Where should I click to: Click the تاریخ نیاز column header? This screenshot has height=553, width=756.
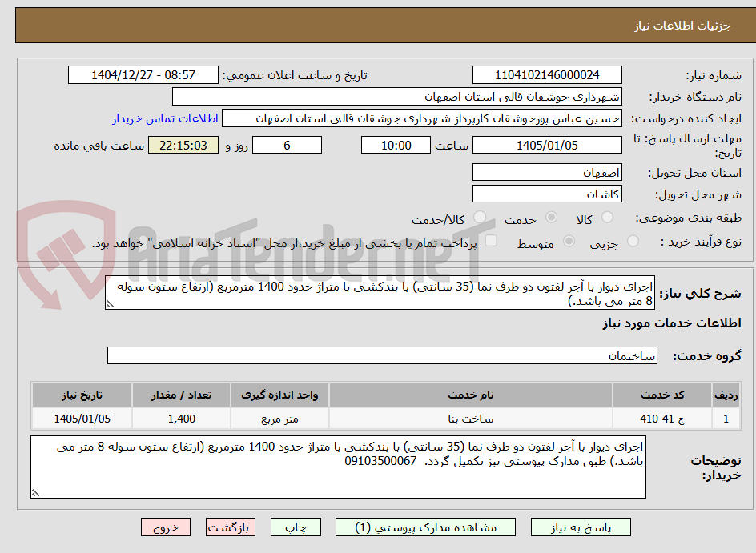tap(82, 395)
